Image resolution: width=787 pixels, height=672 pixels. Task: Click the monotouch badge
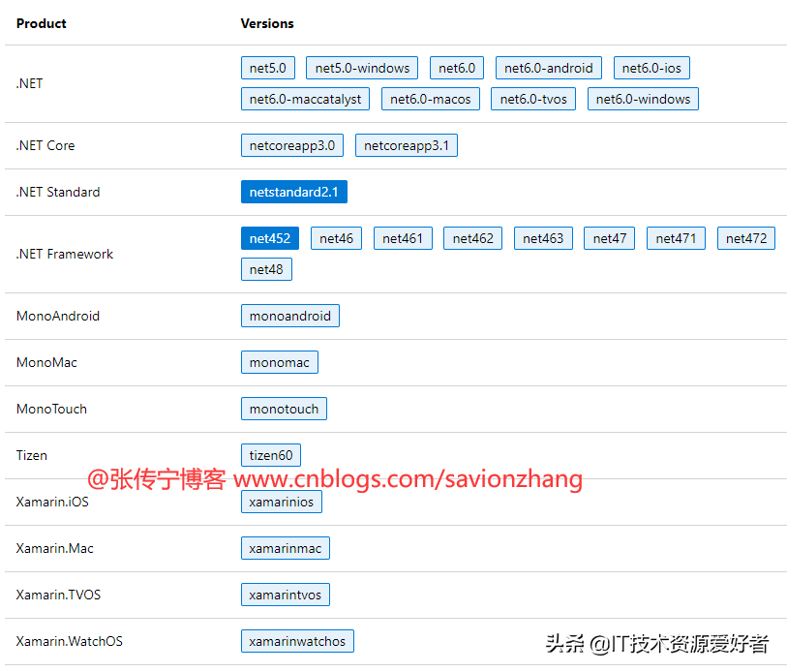(284, 409)
